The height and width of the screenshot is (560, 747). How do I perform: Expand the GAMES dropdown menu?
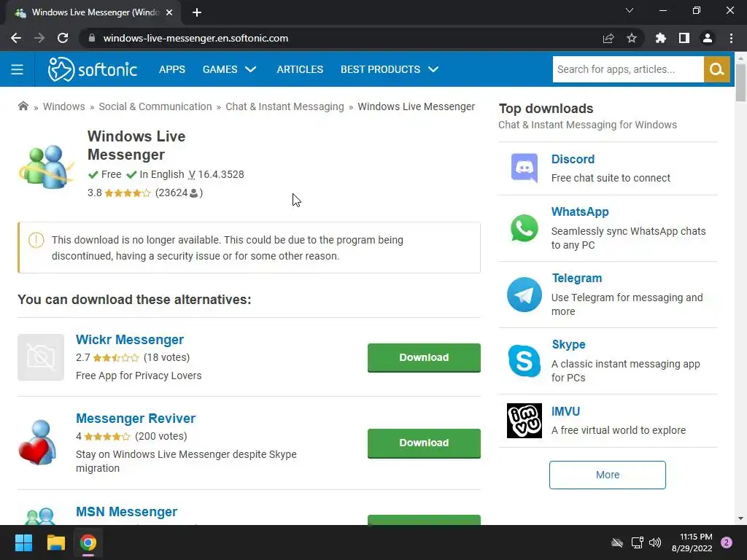[229, 69]
